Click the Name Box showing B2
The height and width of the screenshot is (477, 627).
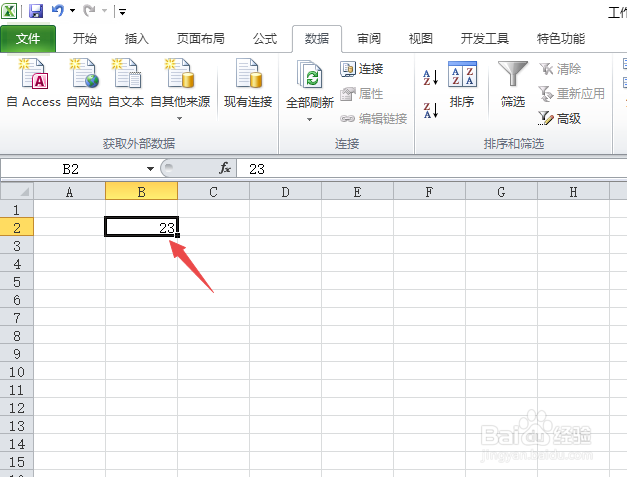pyautogui.click(x=71, y=169)
